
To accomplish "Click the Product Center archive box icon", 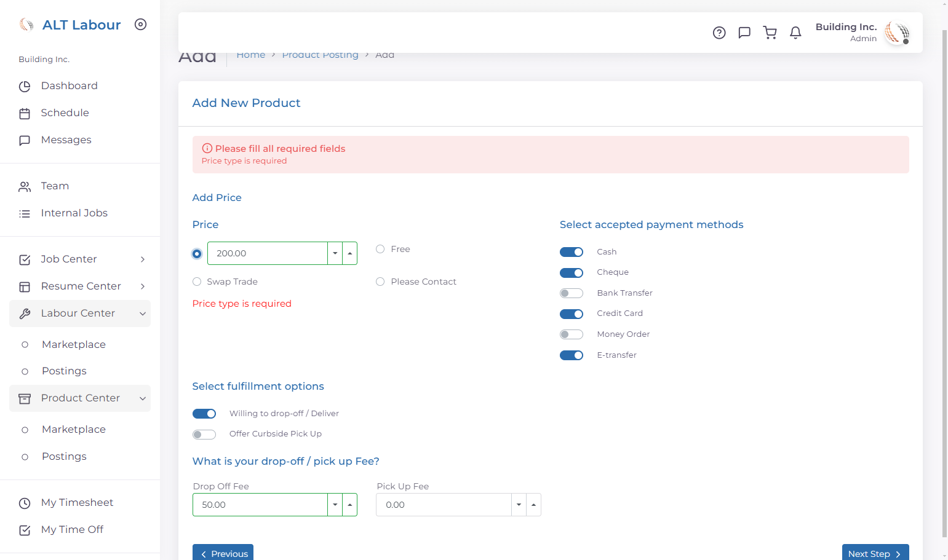I will click(x=25, y=399).
